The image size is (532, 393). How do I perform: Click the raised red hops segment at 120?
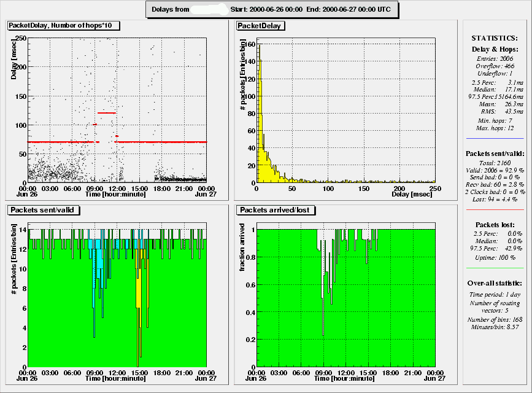106,113
